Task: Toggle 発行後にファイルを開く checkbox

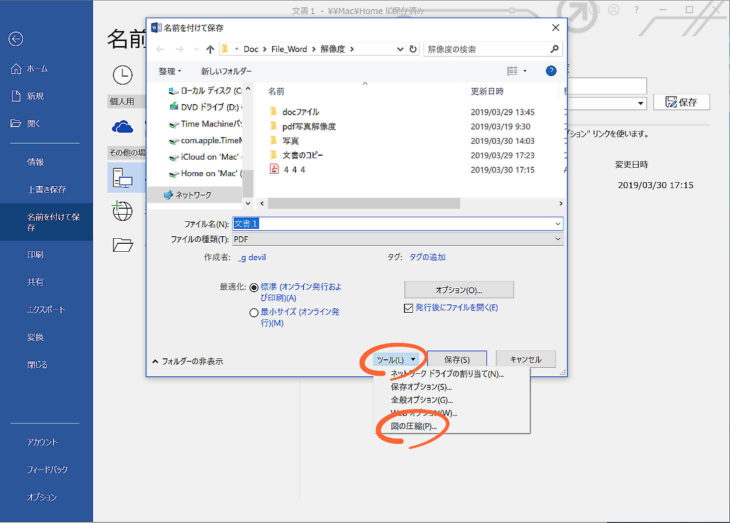Action: [408, 308]
